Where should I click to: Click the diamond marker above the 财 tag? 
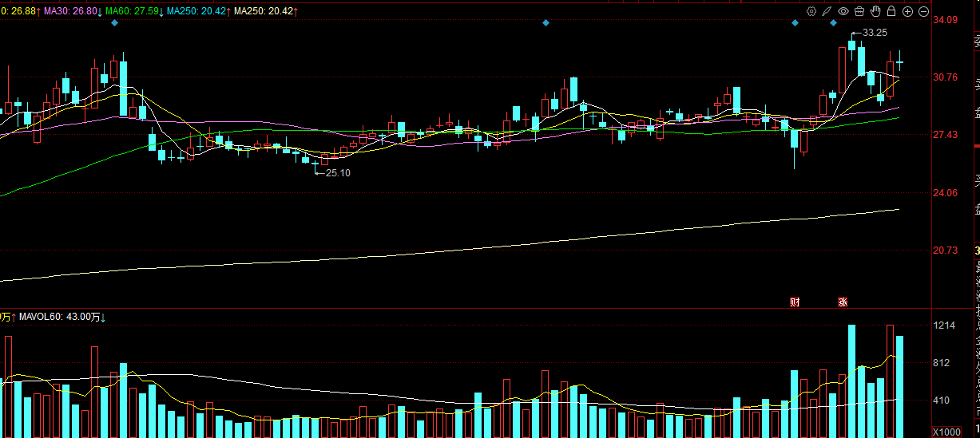pyautogui.click(x=795, y=23)
